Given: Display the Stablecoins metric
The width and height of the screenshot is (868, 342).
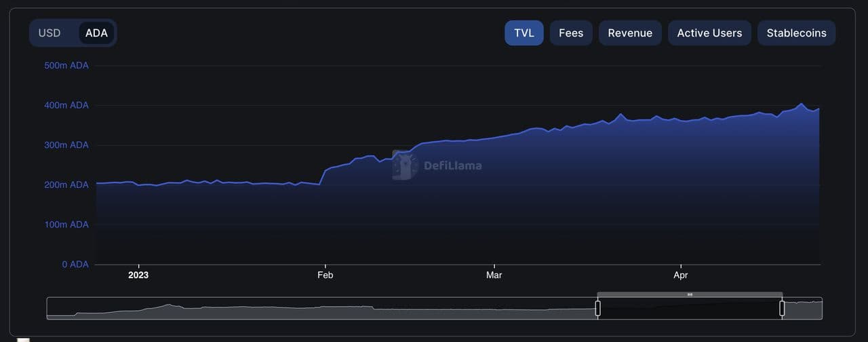Looking at the screenshot, I should tap(796, 33).
